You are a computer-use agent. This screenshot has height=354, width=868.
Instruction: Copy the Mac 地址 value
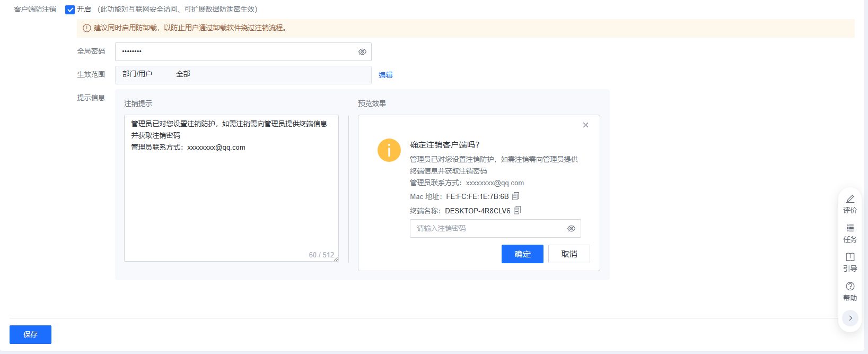pos(515,196)
